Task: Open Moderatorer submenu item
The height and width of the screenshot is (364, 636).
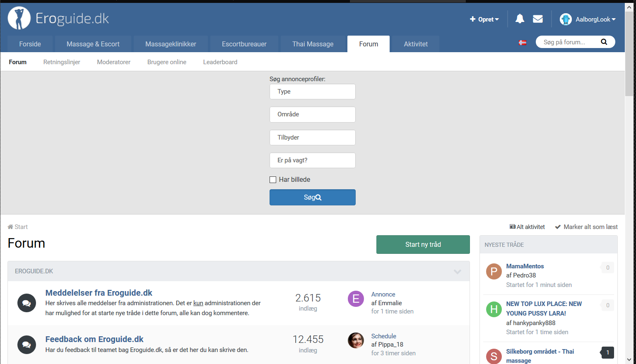Action: [114, 62]
